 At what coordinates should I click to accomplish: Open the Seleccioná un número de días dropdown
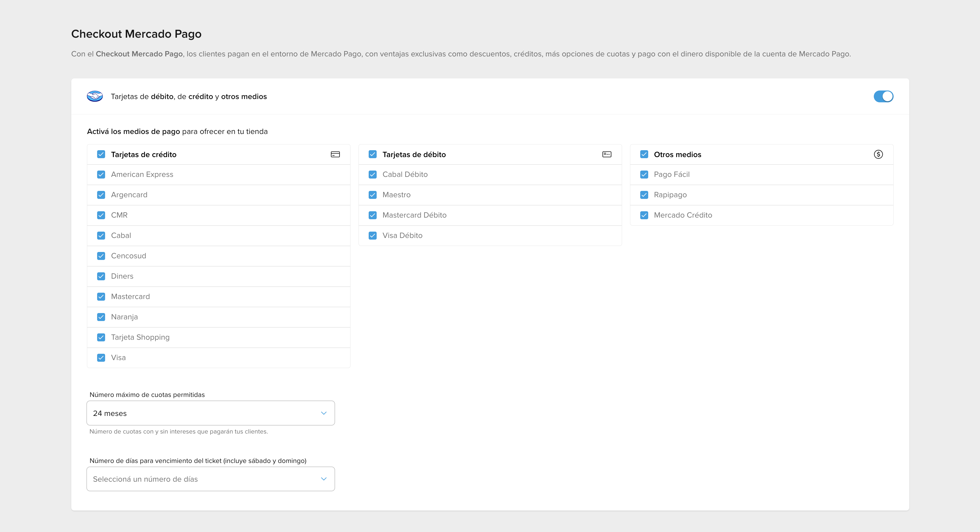pos(211,479)
